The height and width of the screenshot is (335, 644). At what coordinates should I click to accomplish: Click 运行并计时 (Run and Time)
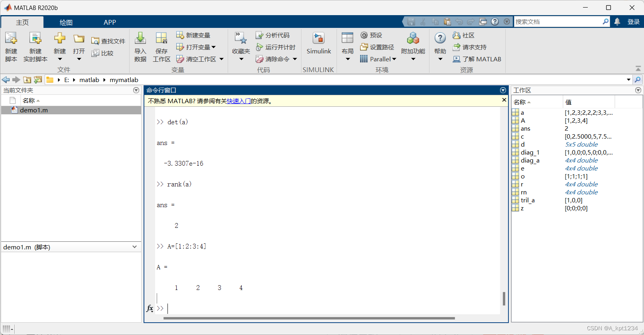276,47
